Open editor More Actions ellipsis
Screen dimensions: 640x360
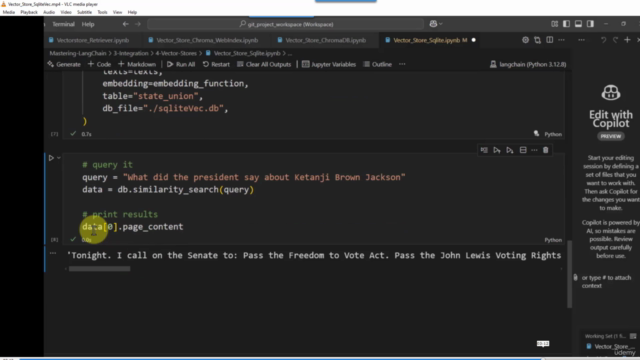pos(562,40)
